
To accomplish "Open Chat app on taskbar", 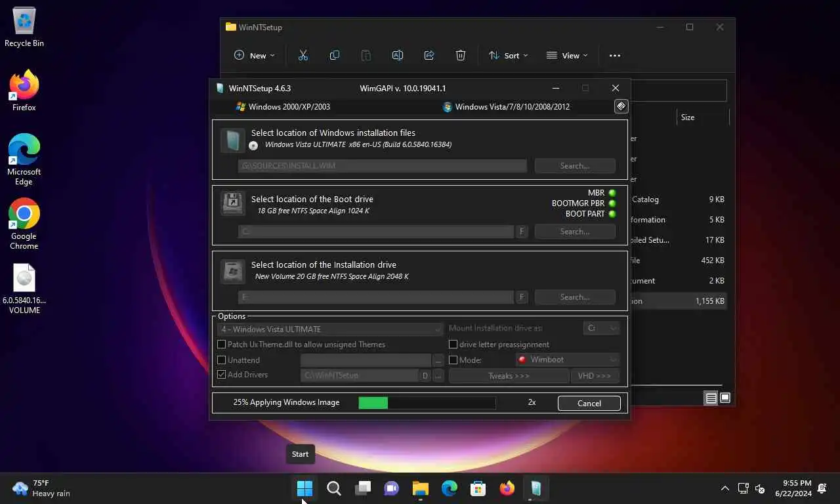I will click(x=392, y=488).
